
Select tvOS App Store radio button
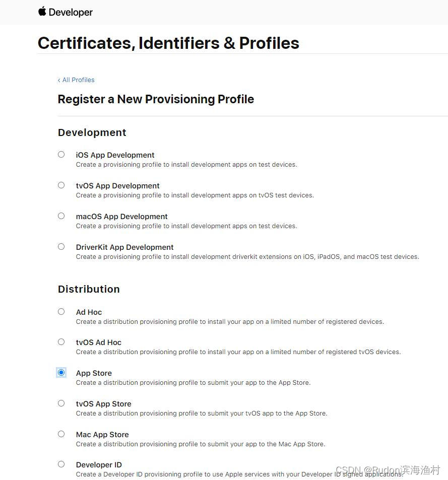point(61,403)
